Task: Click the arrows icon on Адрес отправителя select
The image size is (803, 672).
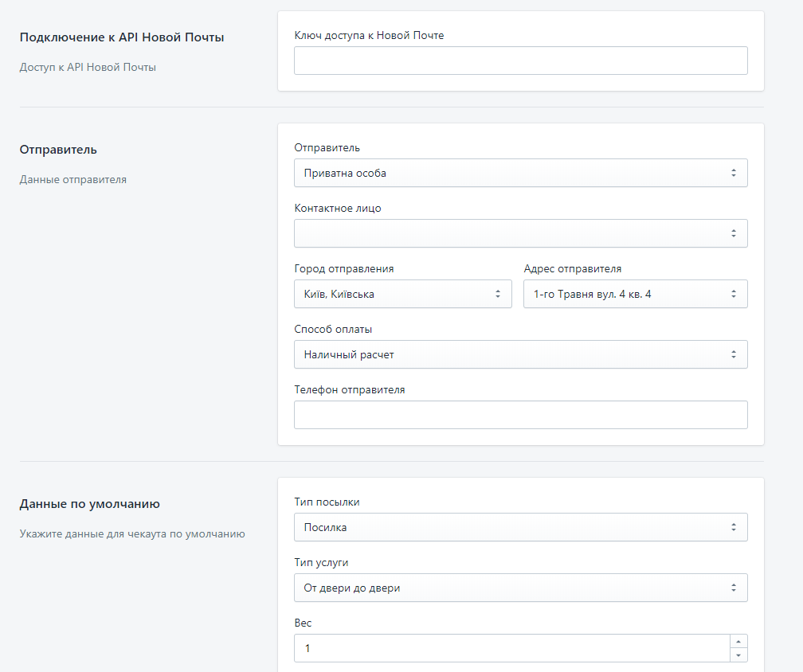Action: pyautogui.click(x=733, y=294)
